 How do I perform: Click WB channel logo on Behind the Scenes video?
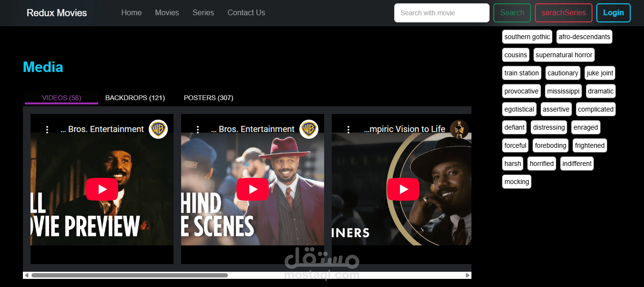(x=309, y=129)
